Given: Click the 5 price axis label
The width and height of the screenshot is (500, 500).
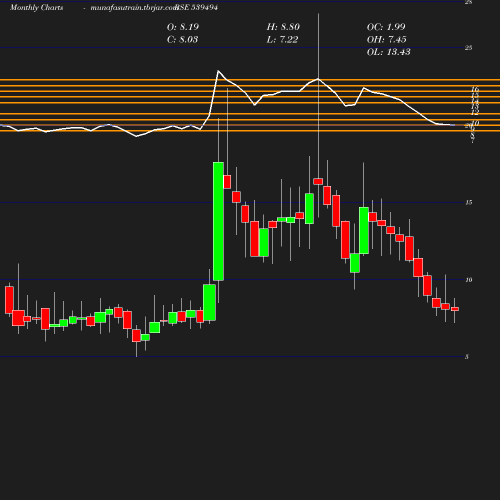Looking at the screenshot, I should 467,357.
